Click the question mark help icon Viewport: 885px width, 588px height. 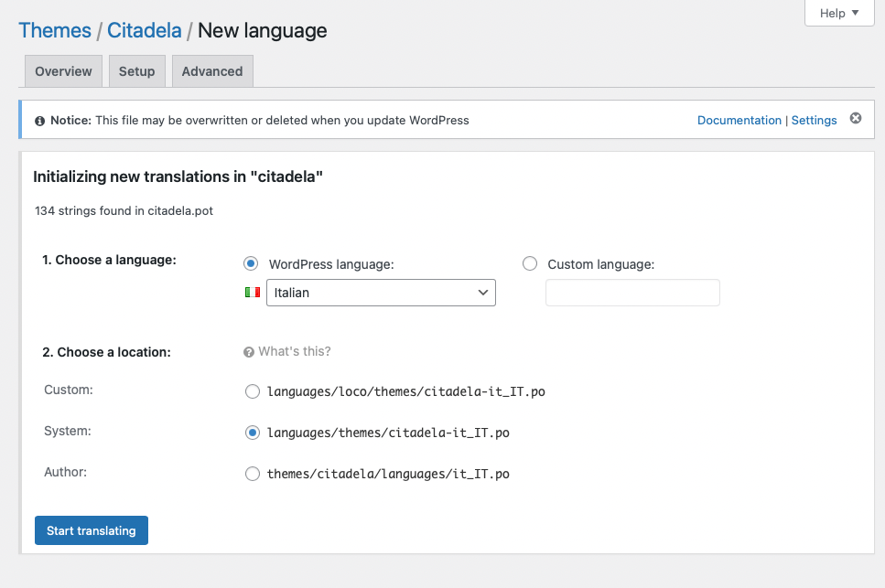click(248, 352)
